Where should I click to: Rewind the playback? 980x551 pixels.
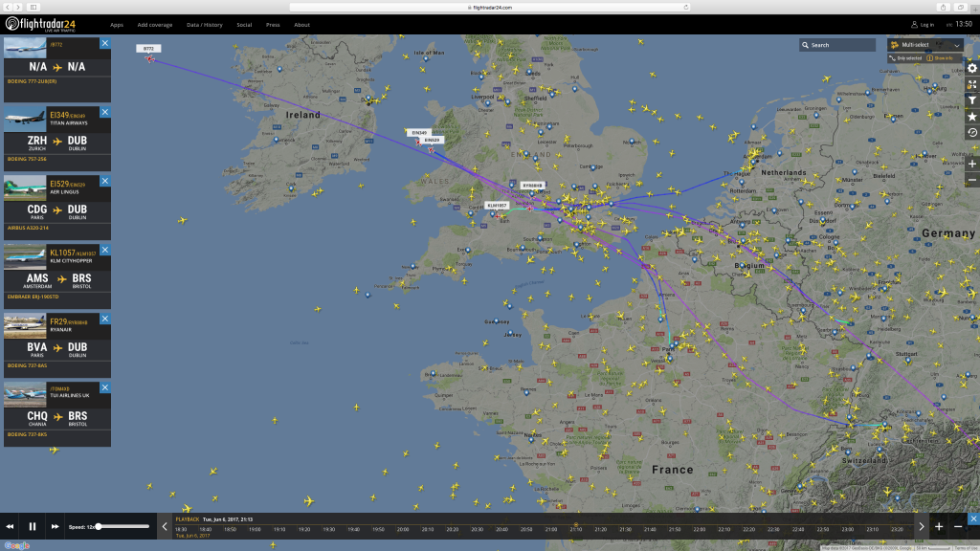(x=10, y=527)
